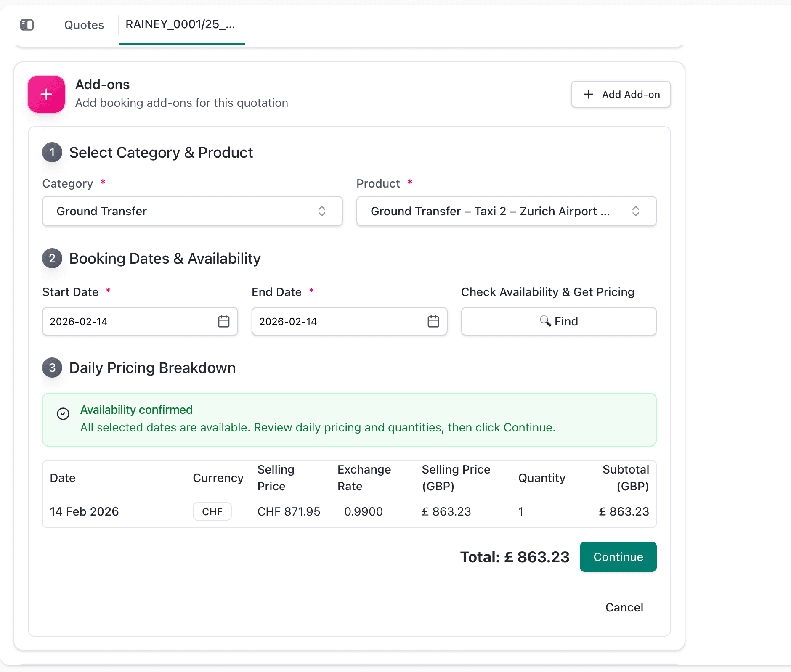
Task: Click the quantity value '1'
Action: [521, 511]
